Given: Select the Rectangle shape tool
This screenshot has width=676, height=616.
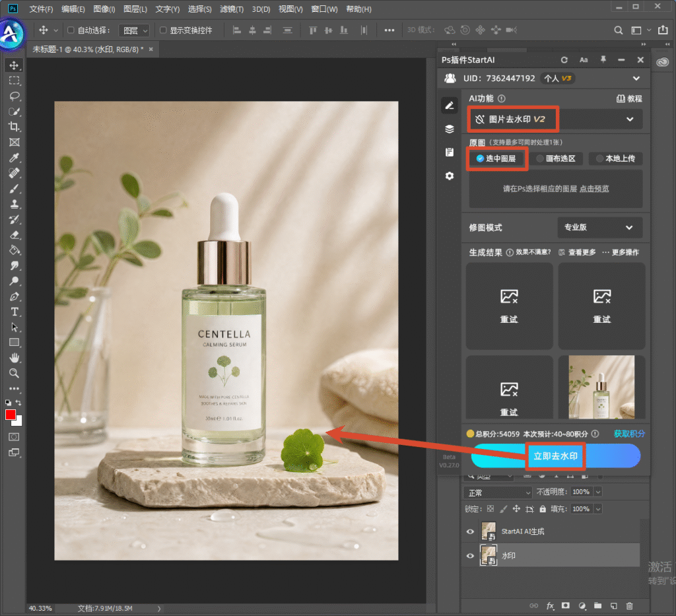Looking at the screenshot, I should pos(15,343).
